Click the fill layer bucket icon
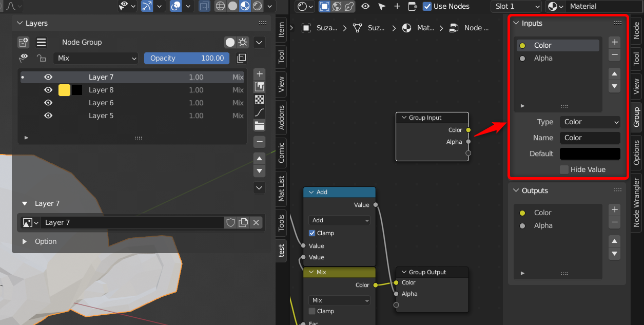The height and width of the screenshot is (325, 644). coord(260,87)
